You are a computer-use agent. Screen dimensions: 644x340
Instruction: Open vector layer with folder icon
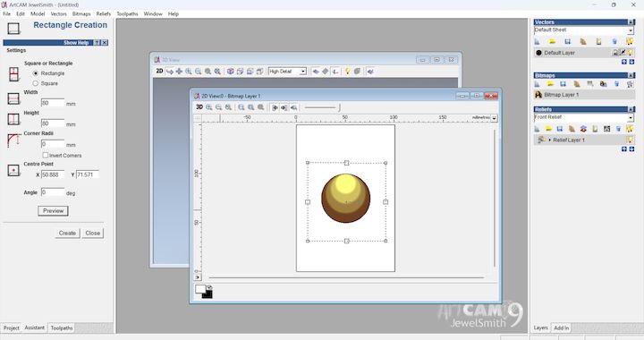click(553, 41)
